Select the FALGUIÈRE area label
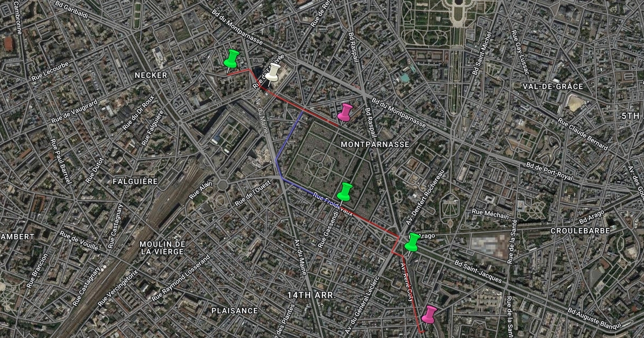The image size is (644, 338). pos(136,181)
